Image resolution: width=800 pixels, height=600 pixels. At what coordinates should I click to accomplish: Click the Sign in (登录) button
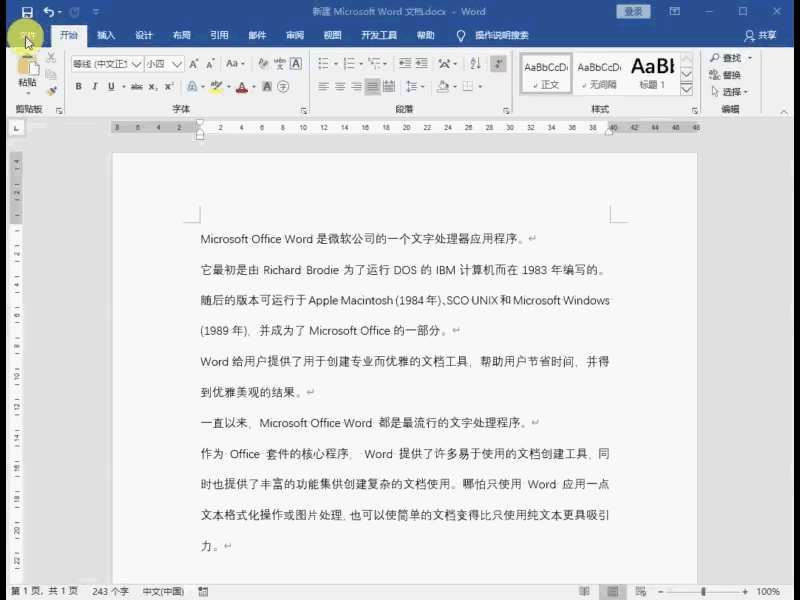click(633, 11)
